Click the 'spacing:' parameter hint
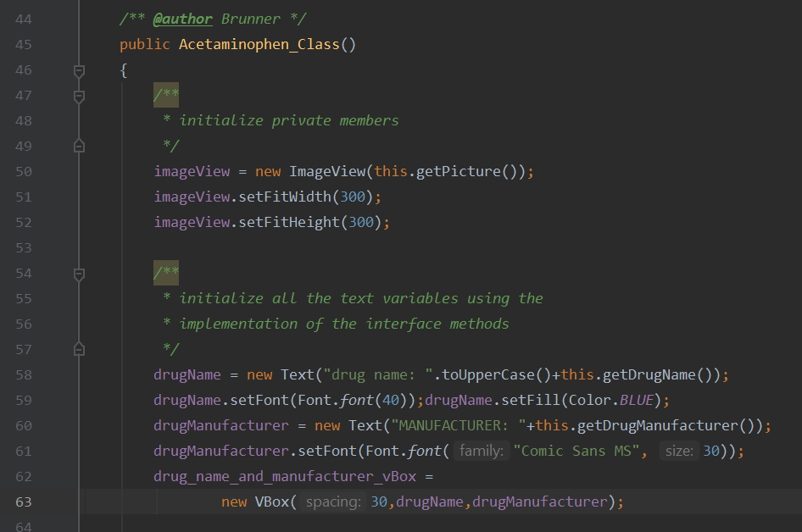 point(333,502)
